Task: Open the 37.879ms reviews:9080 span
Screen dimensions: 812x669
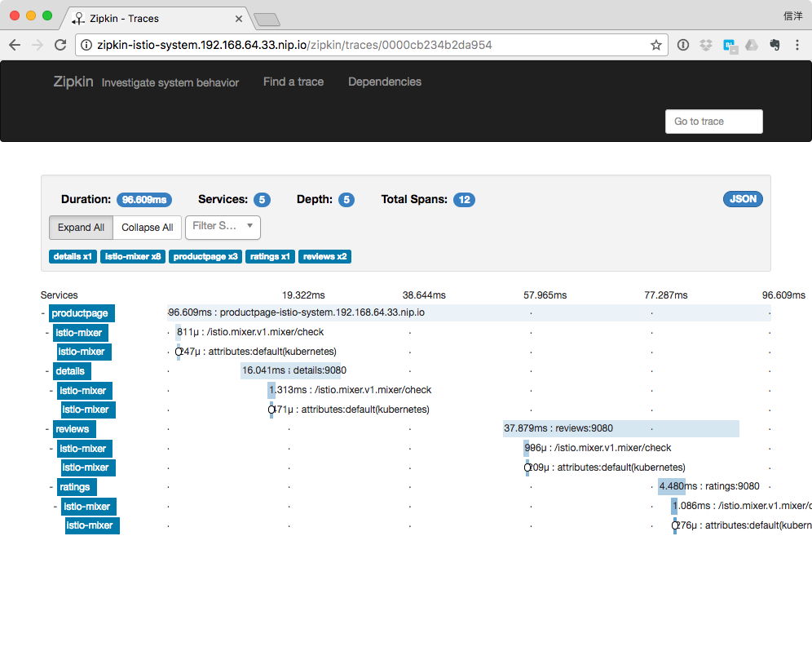Action: 621,428
